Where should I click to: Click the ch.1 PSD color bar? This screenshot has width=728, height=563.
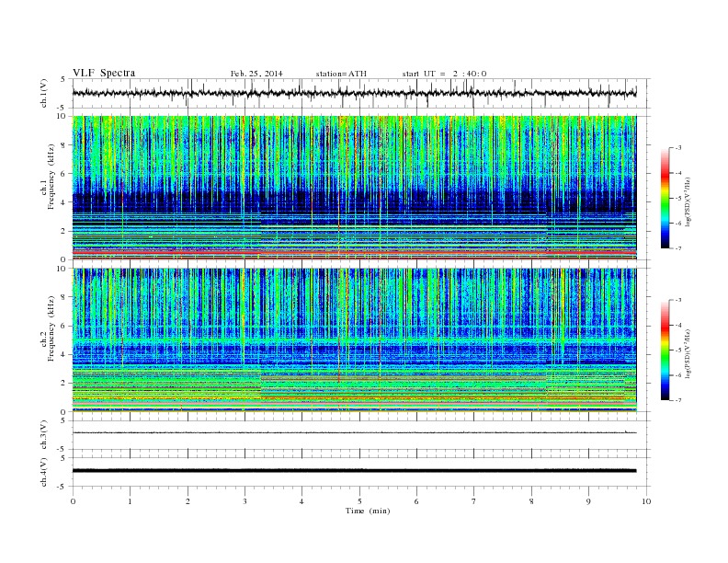click(665, 198)
